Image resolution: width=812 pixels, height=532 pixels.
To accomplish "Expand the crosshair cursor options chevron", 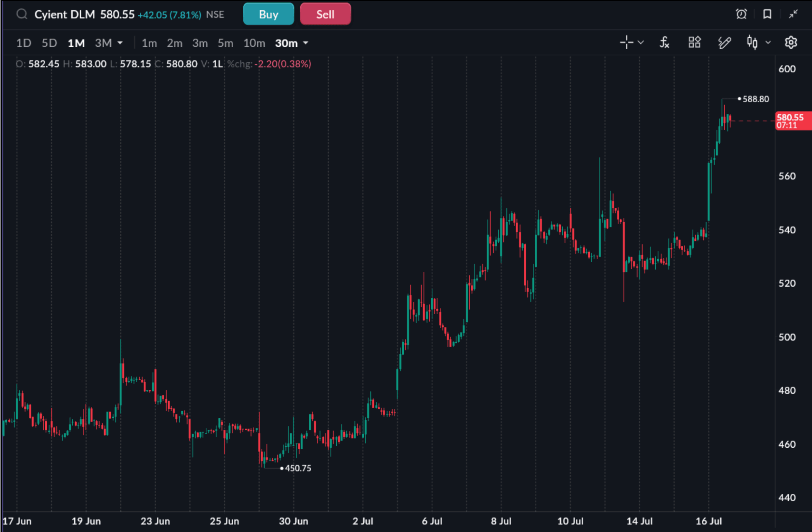I will point(641,43).
